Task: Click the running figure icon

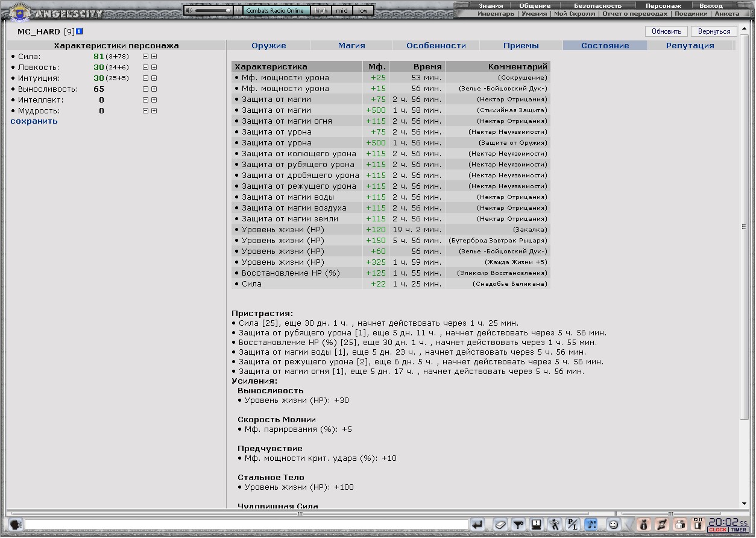Action: [555, 524]
